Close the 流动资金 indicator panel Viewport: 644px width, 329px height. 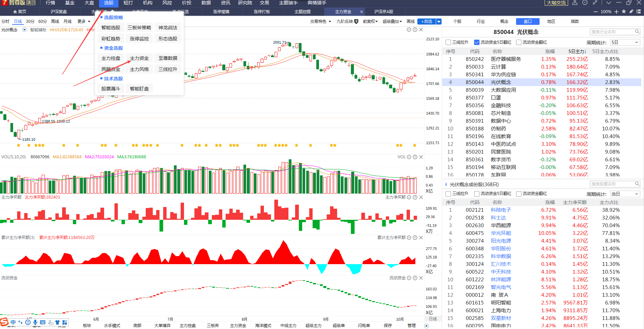[x=421, y=278]
